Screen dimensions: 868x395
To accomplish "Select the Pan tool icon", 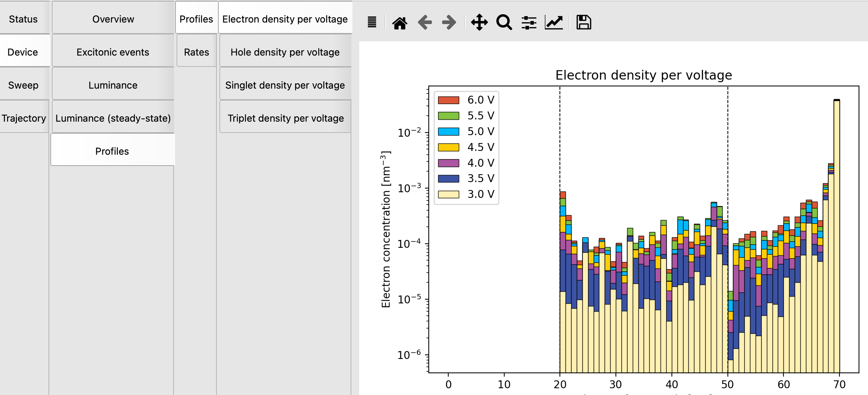I will [479, 22].
